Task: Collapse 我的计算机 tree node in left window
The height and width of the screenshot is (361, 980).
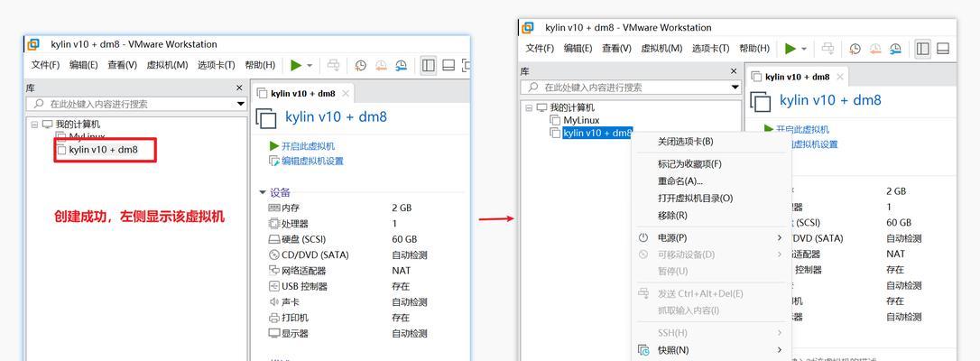Action: click(x=34, y=125)
